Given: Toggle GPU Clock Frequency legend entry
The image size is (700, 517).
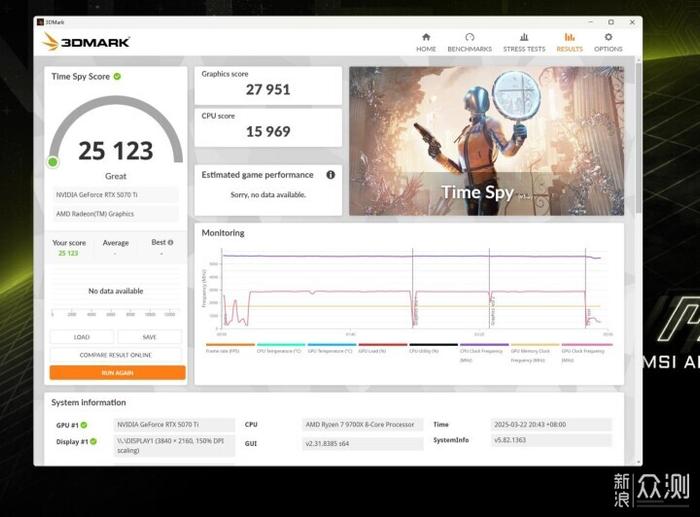Looking at the screenshot, I should (587, 352).
